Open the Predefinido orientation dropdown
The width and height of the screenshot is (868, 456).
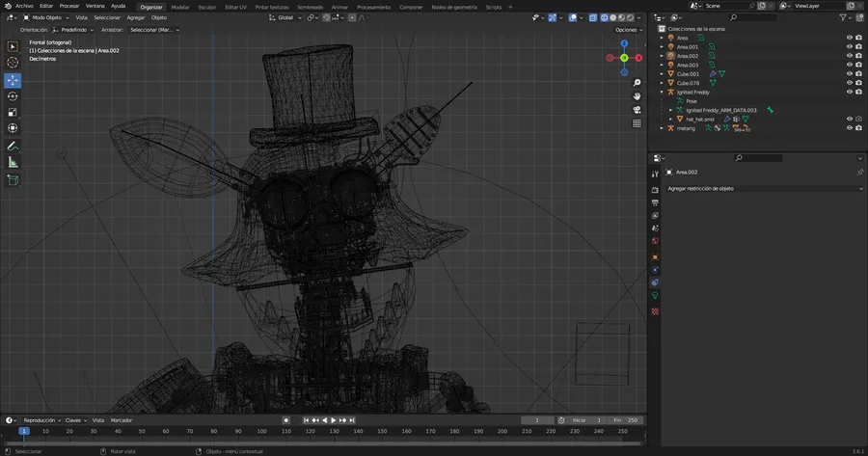click(x=73, y=30)
